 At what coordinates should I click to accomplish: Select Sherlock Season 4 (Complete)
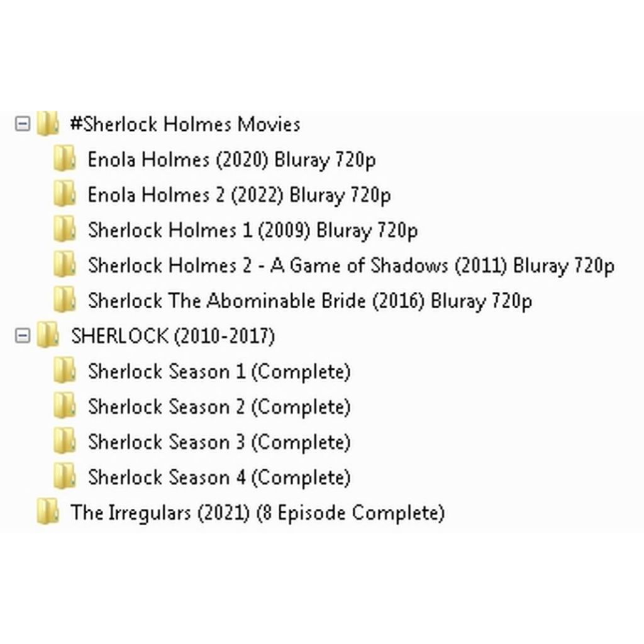tap(219, 478)
